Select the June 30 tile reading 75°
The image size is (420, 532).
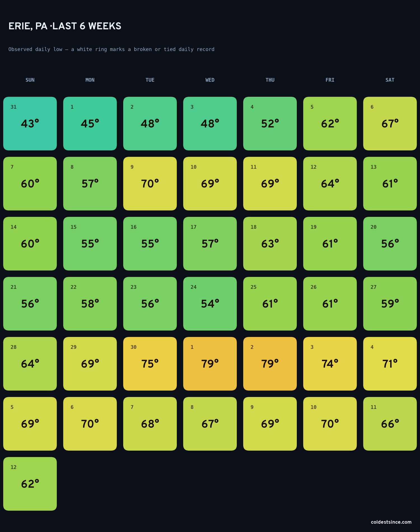pyautogui.click(x=150, y=364)
